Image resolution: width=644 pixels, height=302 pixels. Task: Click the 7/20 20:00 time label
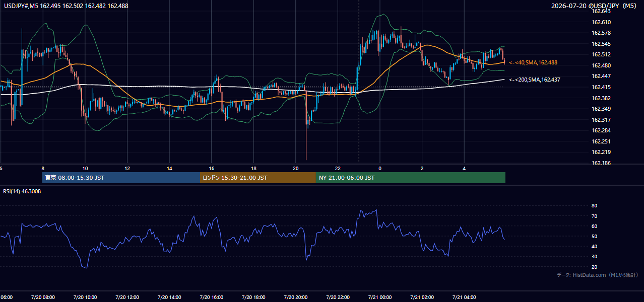tap(295, 297)
